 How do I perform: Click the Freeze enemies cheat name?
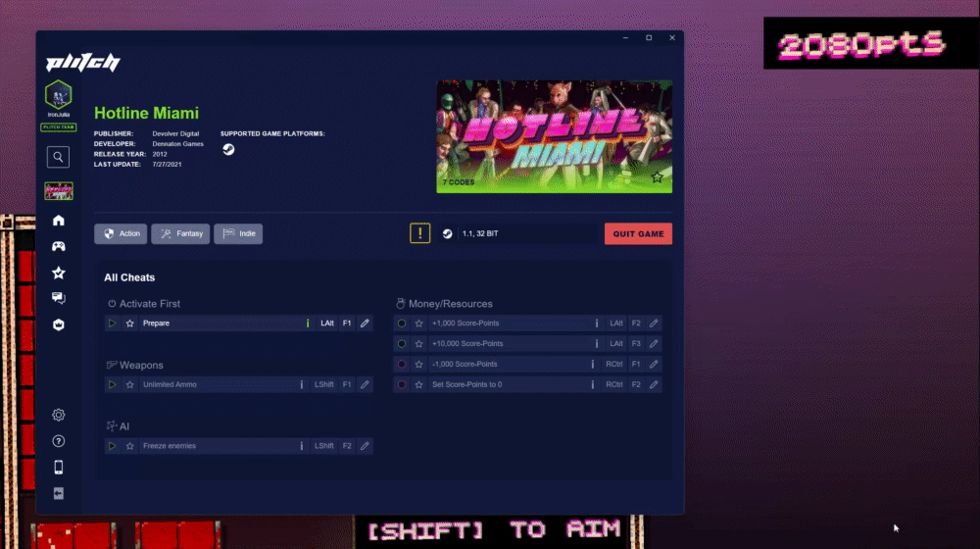(x=170, y=446)
